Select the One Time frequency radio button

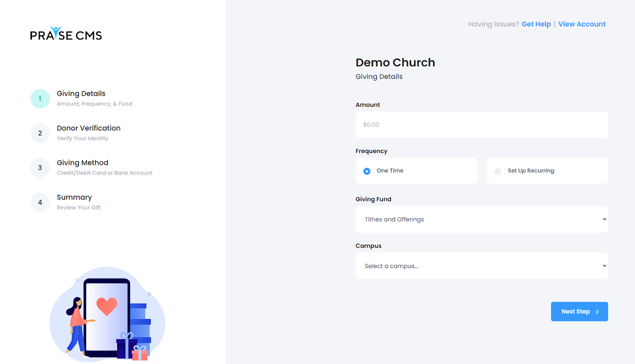pos(367,171)
